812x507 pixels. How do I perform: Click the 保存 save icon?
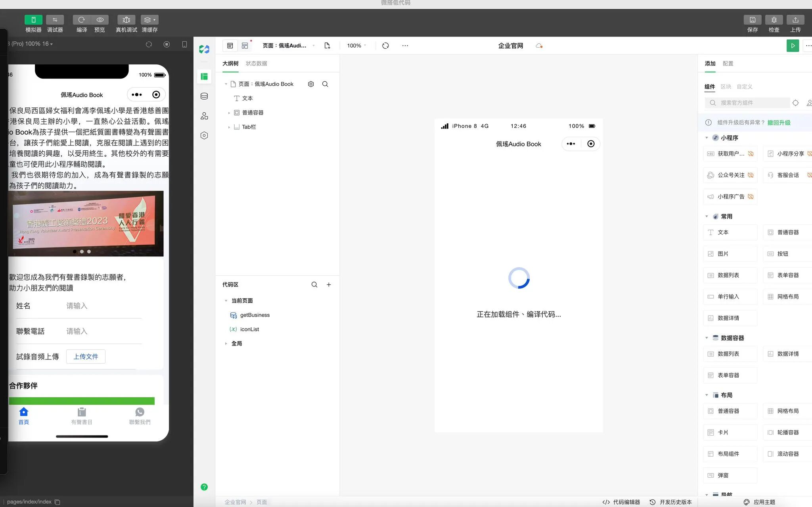(x=752, y=20)
